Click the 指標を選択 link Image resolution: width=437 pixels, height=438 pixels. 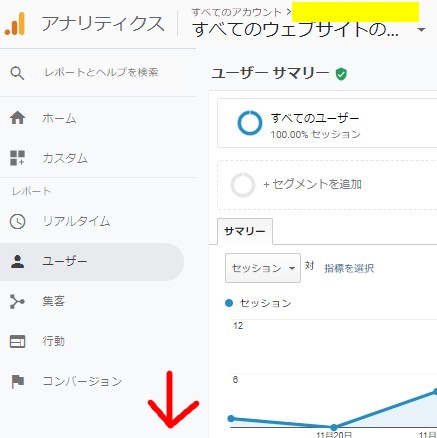(x=349, y=268)
